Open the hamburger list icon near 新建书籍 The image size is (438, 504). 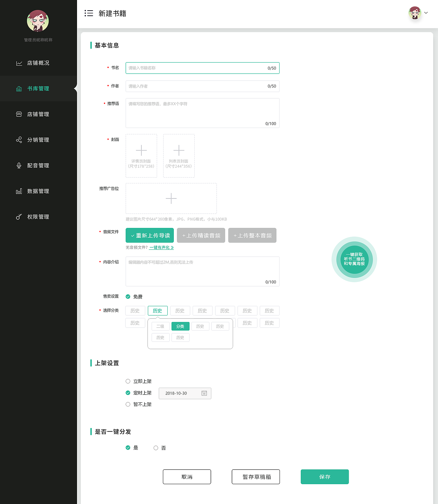[x=89, y=13]
